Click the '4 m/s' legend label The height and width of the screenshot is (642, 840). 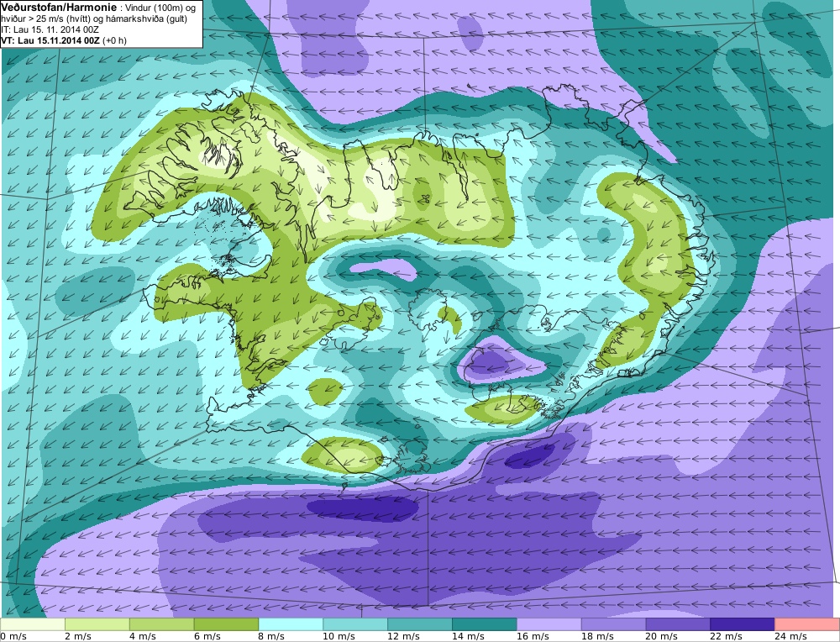tap(143, 636)
